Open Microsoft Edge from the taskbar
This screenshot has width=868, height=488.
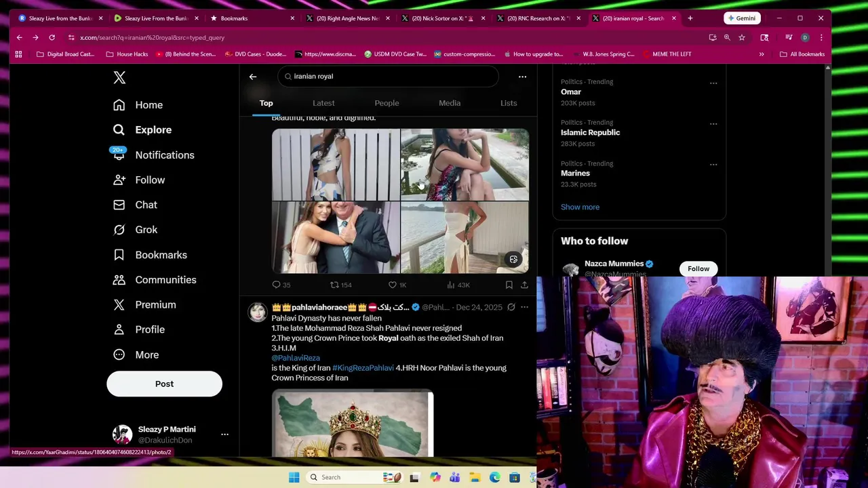click(495, 477)
